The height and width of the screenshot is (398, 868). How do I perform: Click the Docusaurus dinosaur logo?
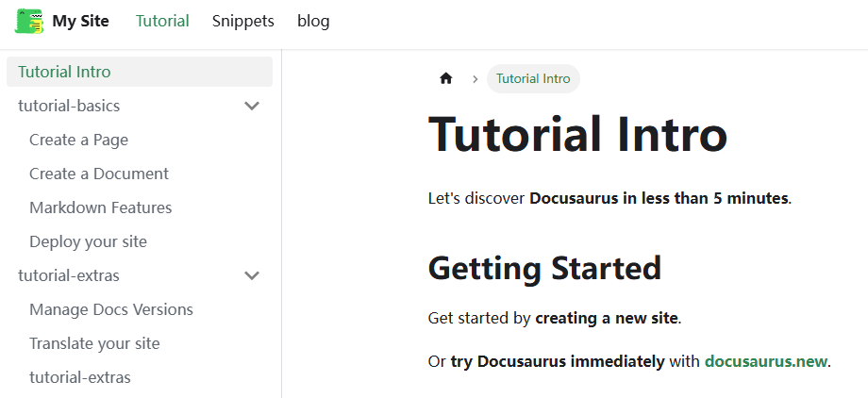[29, 21]
